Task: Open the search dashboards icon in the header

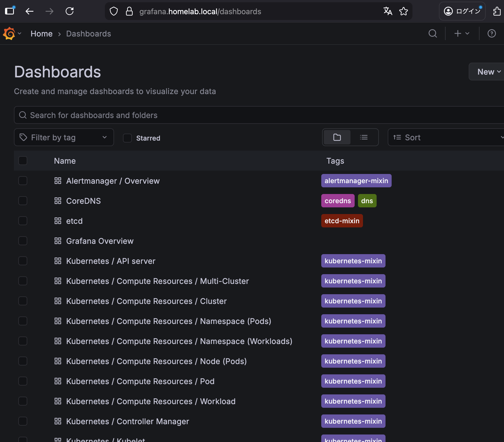Action: pyautogui.click(x=433, y=33)
